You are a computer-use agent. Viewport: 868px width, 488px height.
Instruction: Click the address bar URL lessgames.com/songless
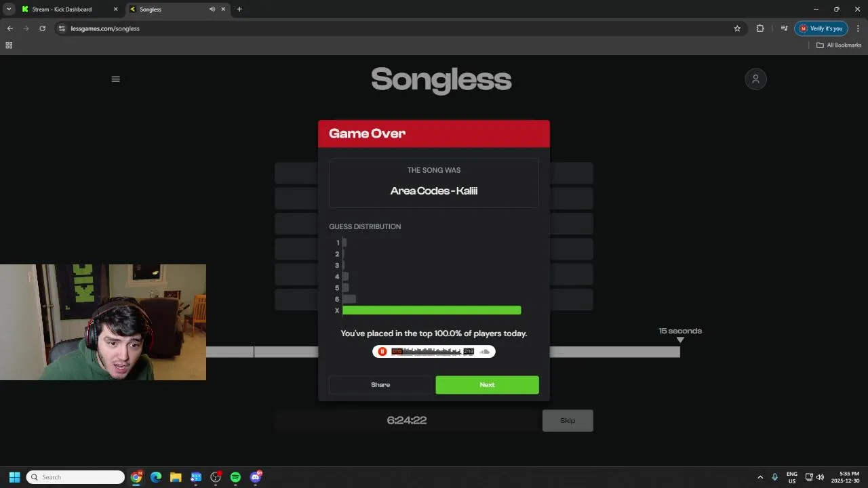105,28
